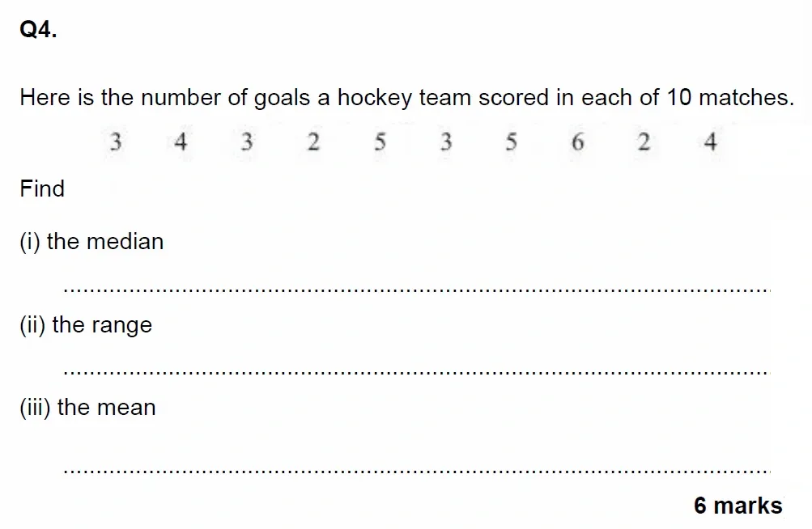
Task: Select the first number 4 in the data row
Action: click(181, 143)
